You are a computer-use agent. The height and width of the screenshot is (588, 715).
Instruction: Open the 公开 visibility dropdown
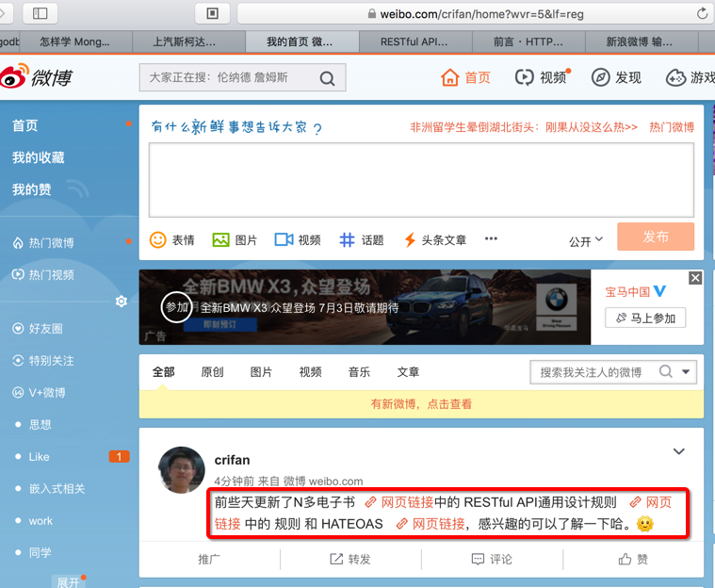click(x=586, y=240)
